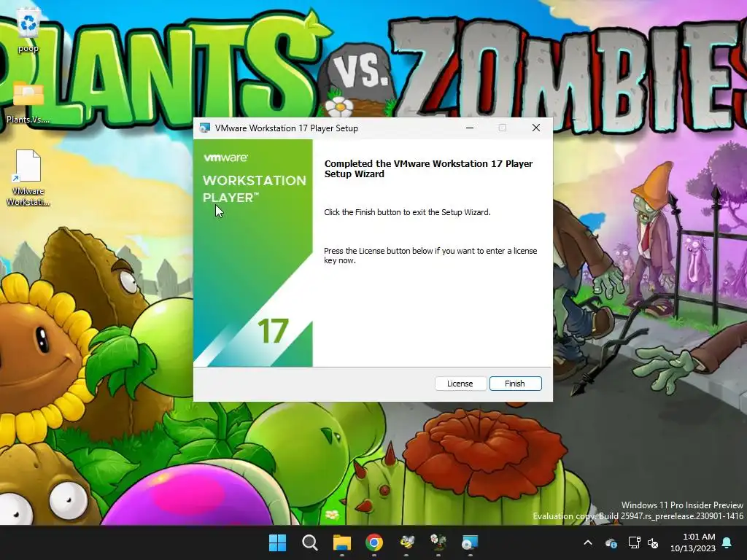Open the notification bell icon
Viewport: 747px width, 560px height.
point(727,542)
